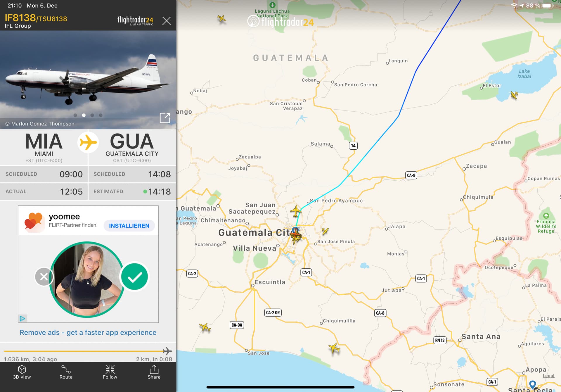The image size is (561, 392).
Task: Open aircraft photo in external view
Action: pyautogui.click(x=165, y=118)
